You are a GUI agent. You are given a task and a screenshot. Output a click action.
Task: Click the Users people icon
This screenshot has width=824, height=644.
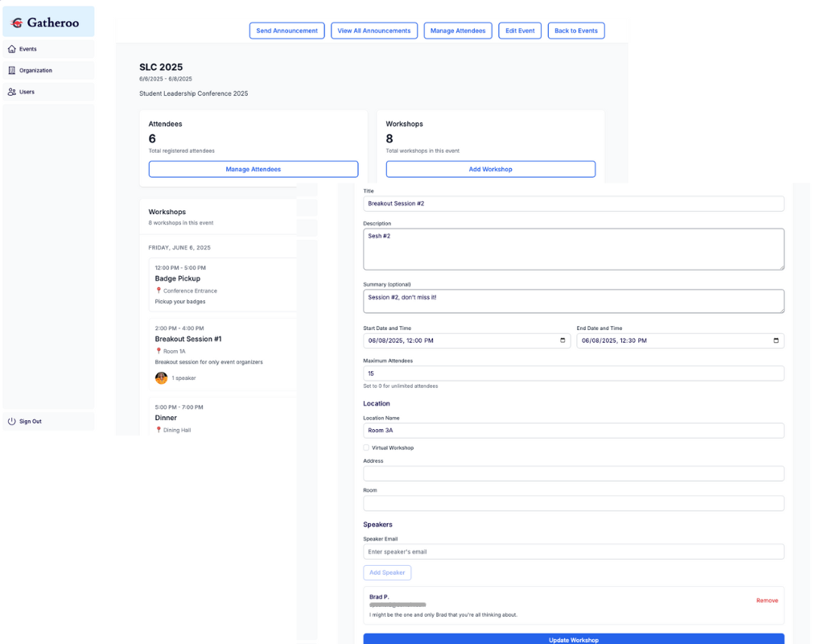12,92
